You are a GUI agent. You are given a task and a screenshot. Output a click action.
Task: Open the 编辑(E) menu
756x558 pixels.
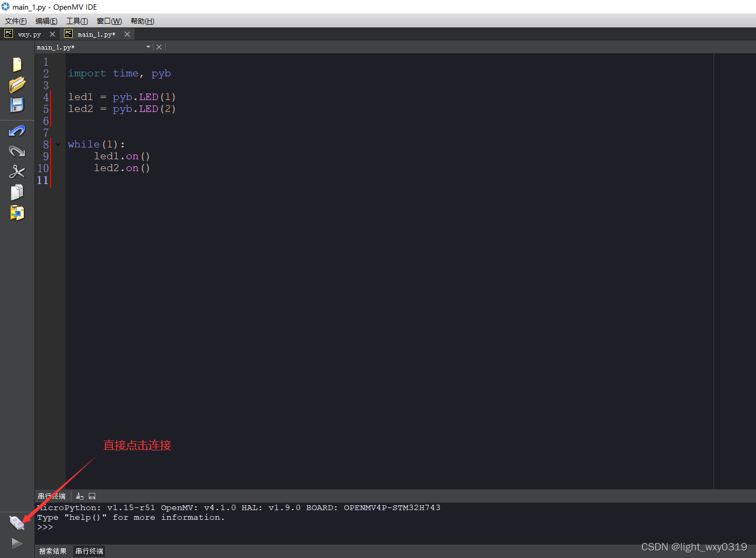pyautogui.click(x=46, y=21)
